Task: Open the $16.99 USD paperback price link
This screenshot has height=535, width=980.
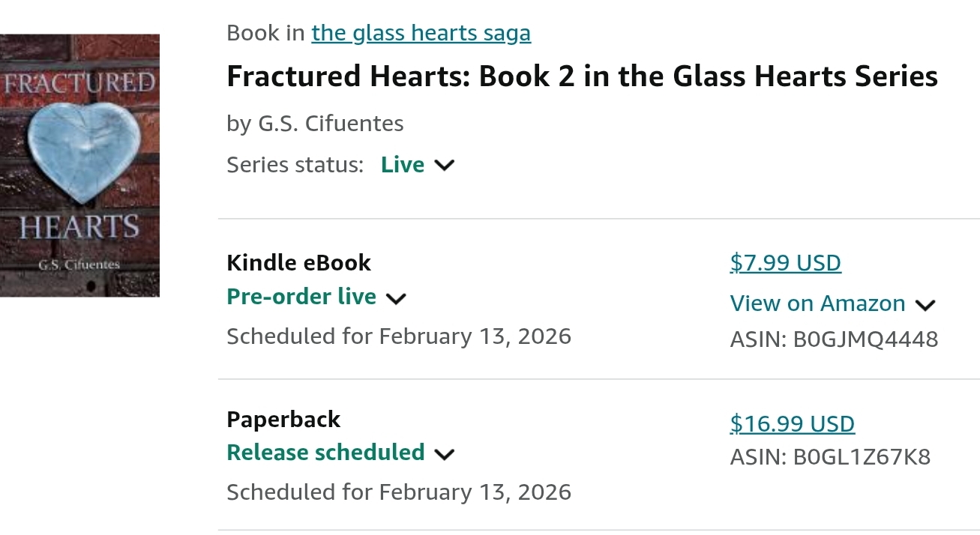Action: tap(792, 424)
